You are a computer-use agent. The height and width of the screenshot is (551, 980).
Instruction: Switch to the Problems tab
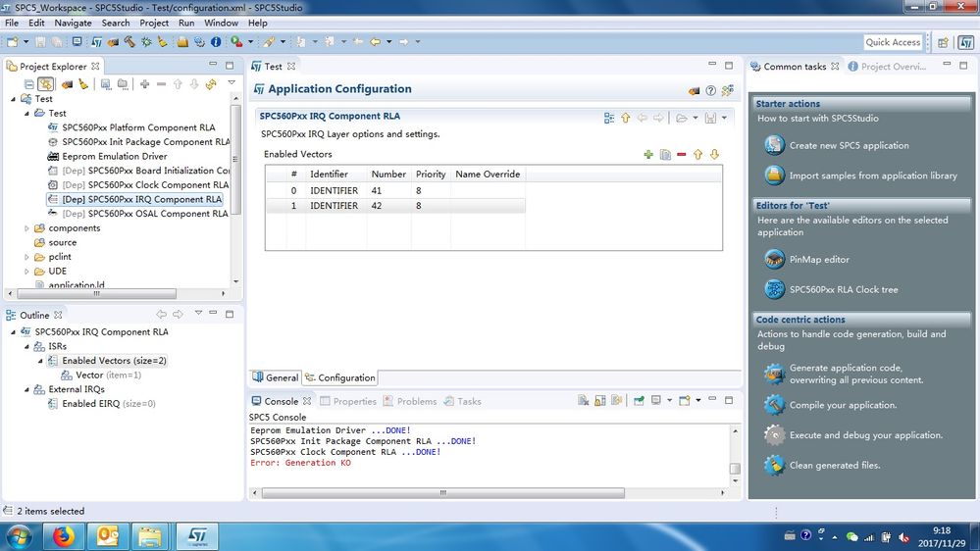pyautogui.click(x=410, y=401)
